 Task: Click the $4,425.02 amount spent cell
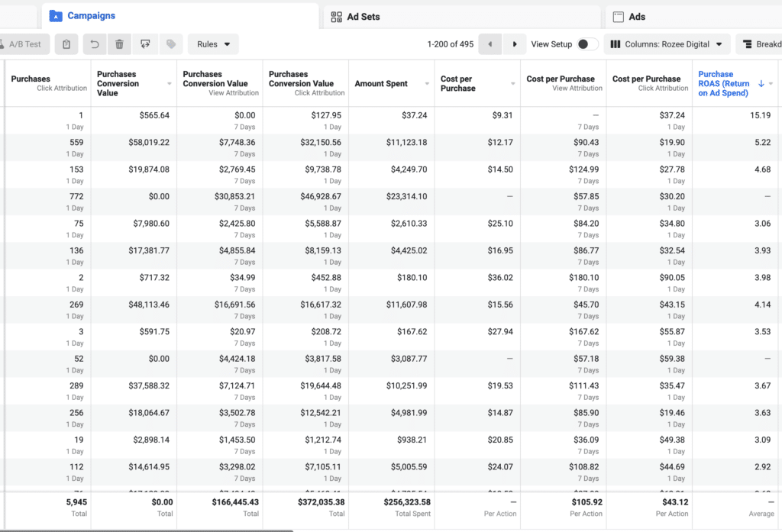pos(409,251)
